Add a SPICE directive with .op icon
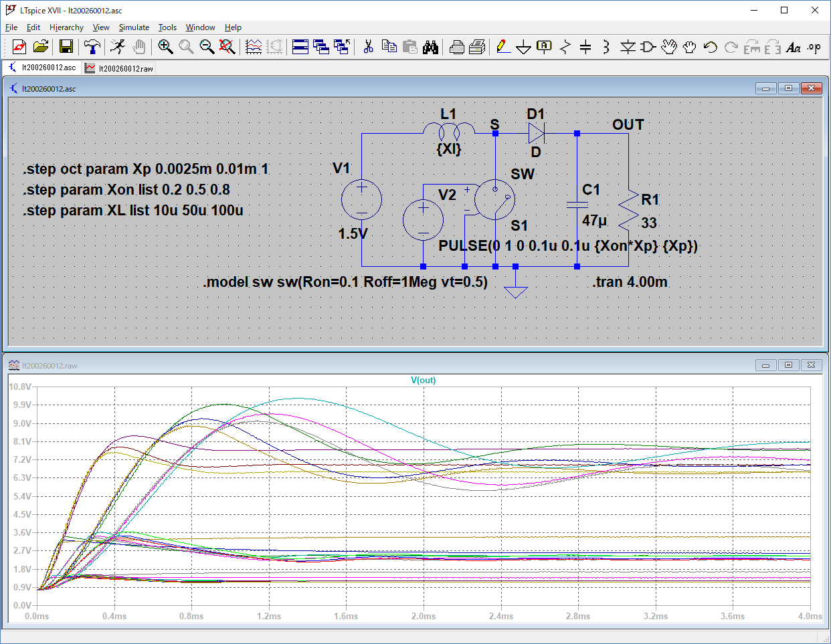 click(814, 47)
